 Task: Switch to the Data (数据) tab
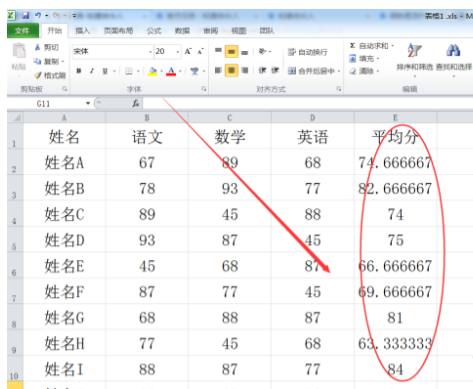click(x=182, y=31)
